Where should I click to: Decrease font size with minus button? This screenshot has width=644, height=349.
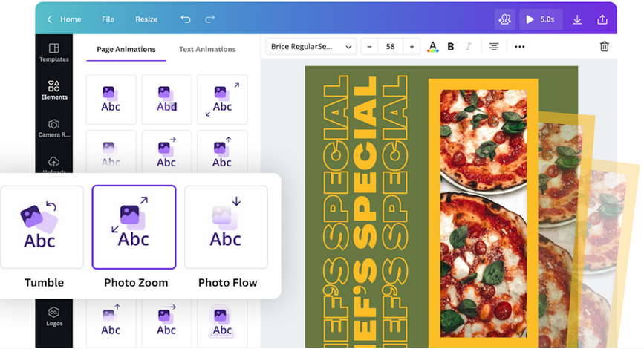click(x=369, y=47)
